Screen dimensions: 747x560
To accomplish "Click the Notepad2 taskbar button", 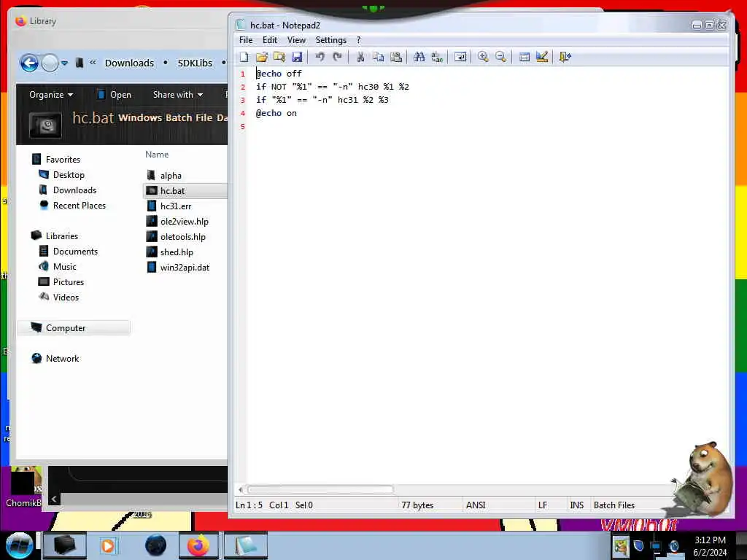I will click(246, 545).
